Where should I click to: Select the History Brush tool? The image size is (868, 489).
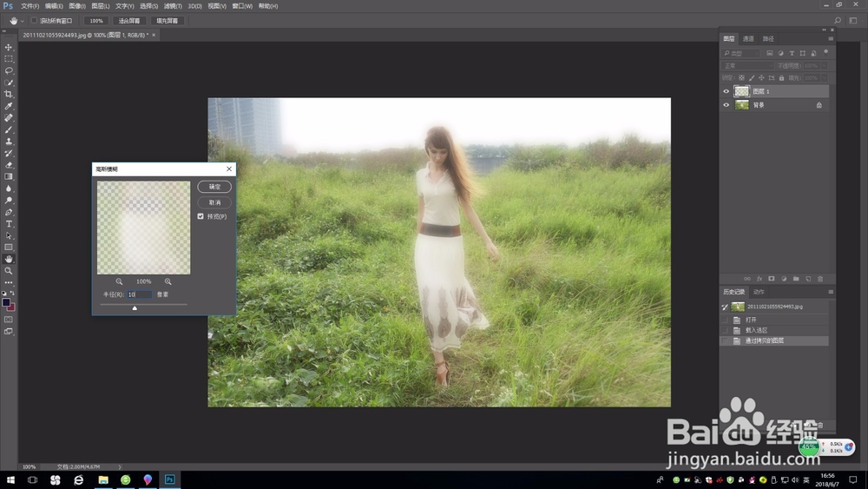[9, 154]
